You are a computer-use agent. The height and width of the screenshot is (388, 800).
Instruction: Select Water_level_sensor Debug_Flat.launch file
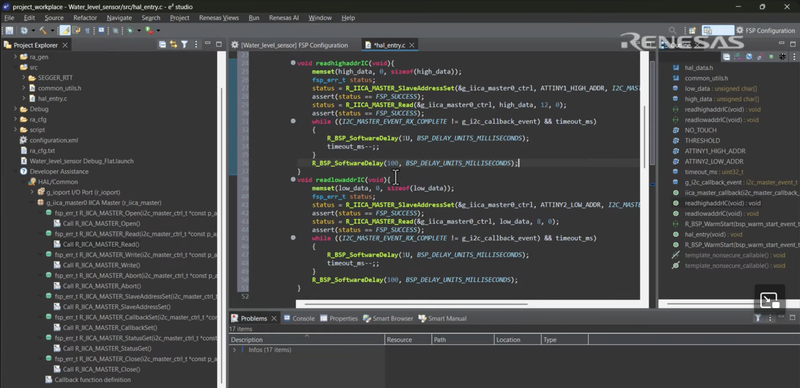point(77,161)
